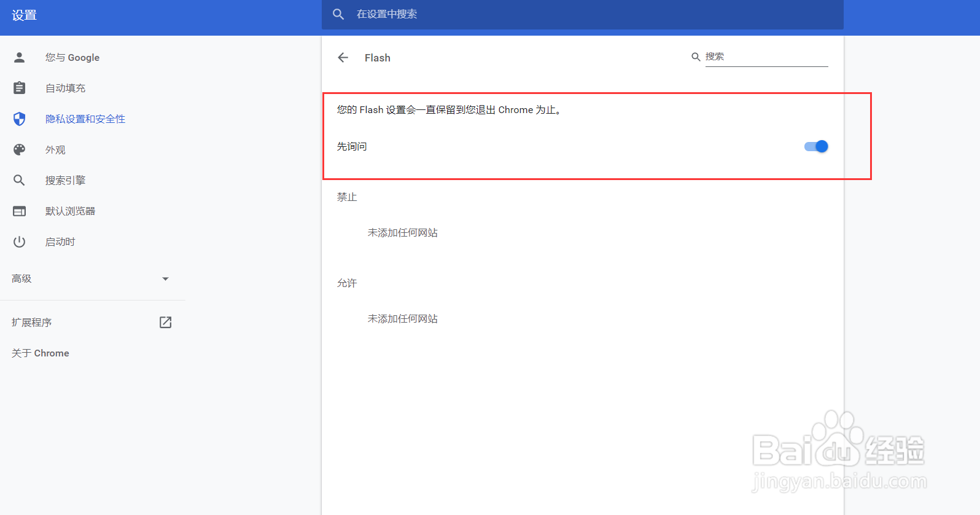The image size is (980, 515).
Task: Expand the 高级 section arrow
Action: (x=165, y=279)
